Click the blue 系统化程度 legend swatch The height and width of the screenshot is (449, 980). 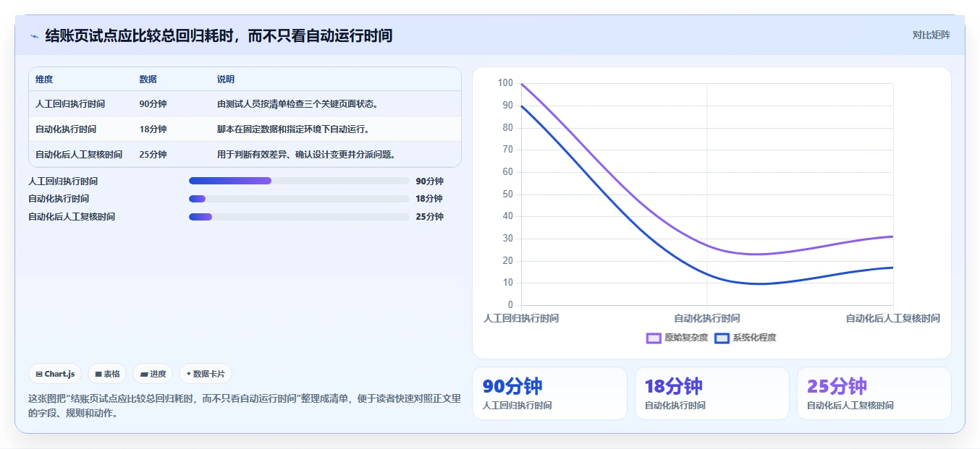(x=722, y=338)
